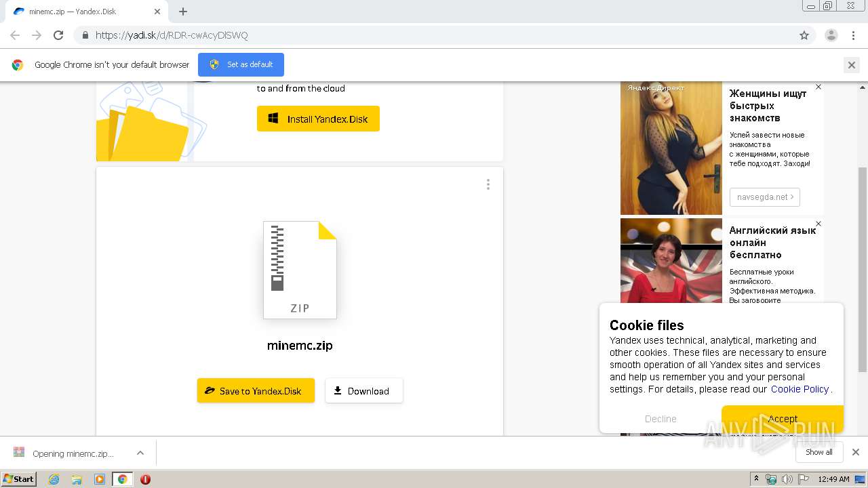
Task: Open the English lessons ad image
Action: pyautogui.click(x=671, y=260)
